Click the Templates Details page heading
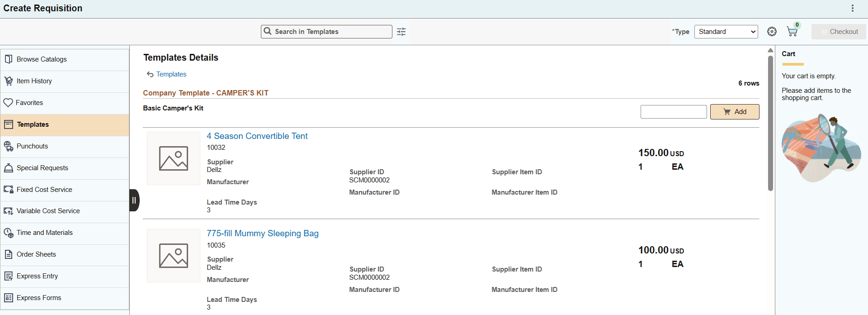 (181, 57)
